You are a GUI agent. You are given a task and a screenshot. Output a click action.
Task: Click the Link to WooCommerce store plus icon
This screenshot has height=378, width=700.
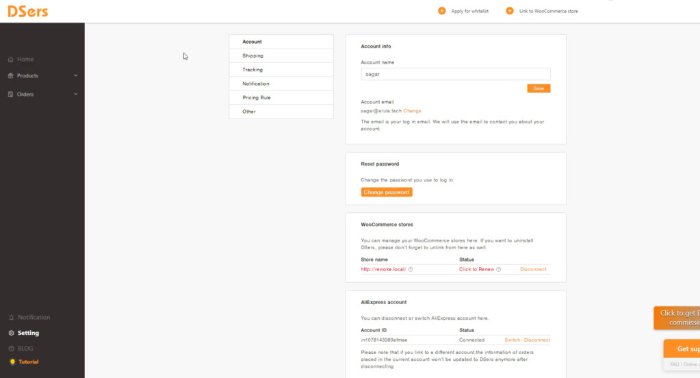tap(509, 11)
